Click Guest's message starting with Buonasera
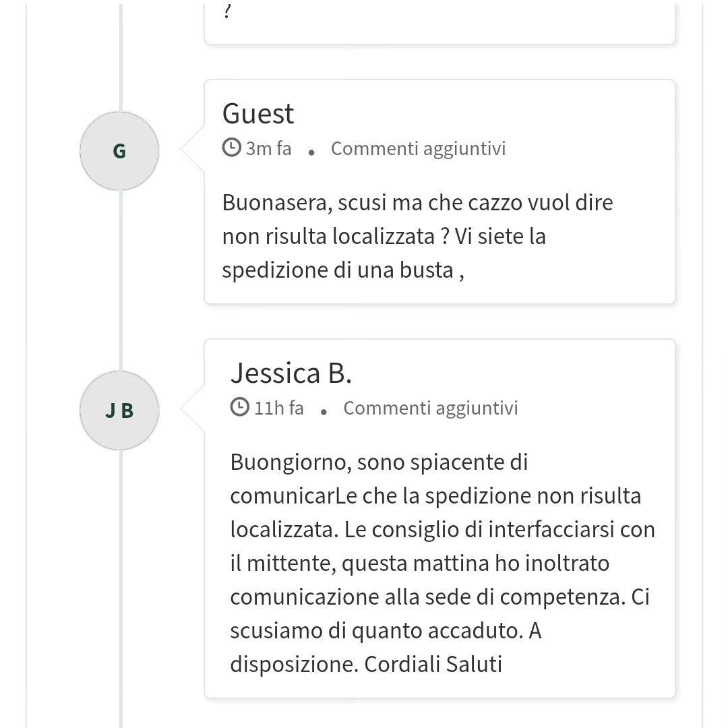The width and height of the screenshot is (728, 728). pyautogui.click(x=417, y=237)
